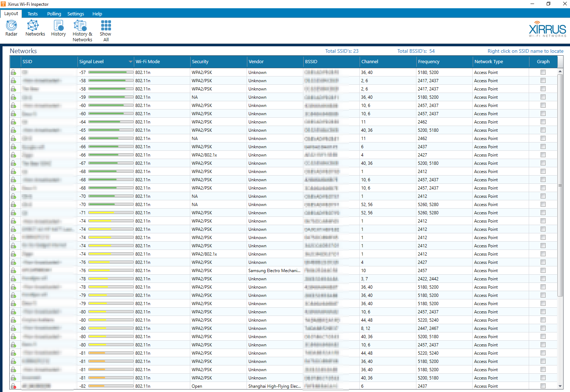Select the Networks layout icon
The width and height of the screenshot is (570, 392).
click(x=33, y=26)
